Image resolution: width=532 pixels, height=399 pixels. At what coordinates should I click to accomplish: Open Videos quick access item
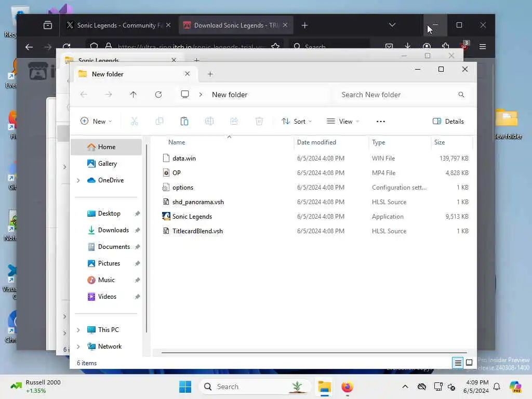pyautogui.click(x=106, y=297)
